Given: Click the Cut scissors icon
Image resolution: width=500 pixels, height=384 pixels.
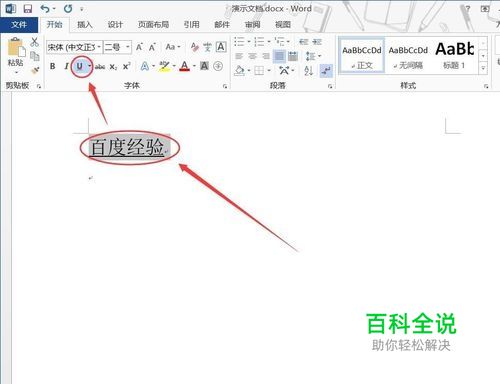Looking at the screenshot, I should coord(34,42).
